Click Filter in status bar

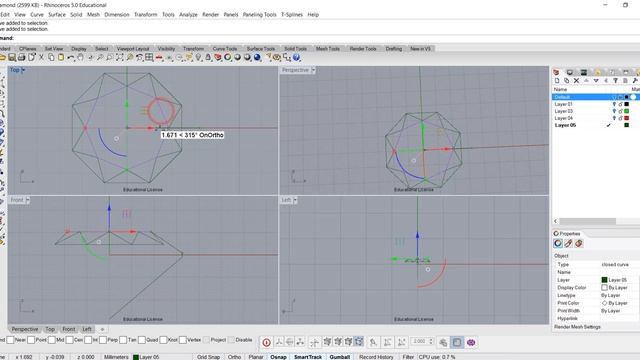coord(408,357)
